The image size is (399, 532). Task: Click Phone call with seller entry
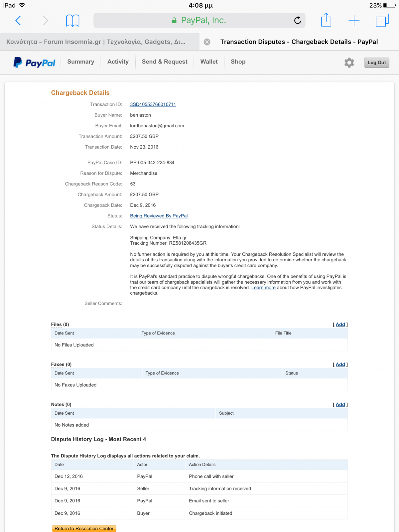click(x=211, y=476)
